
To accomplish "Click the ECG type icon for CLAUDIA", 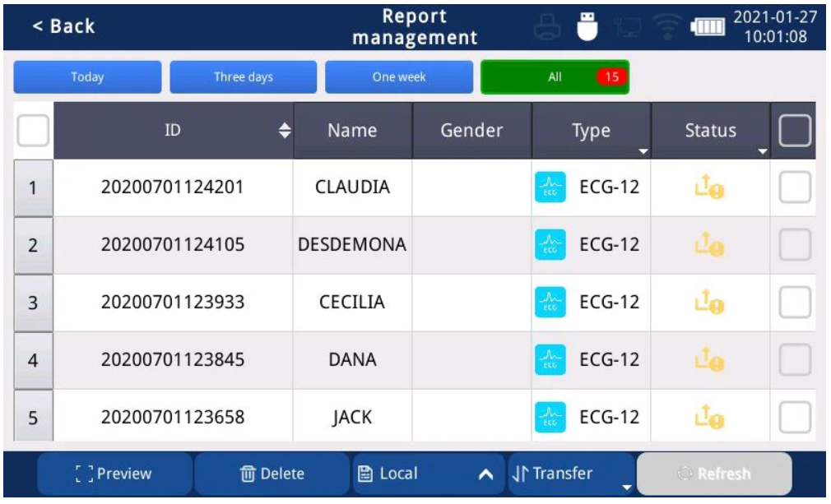I will point(548,187).
